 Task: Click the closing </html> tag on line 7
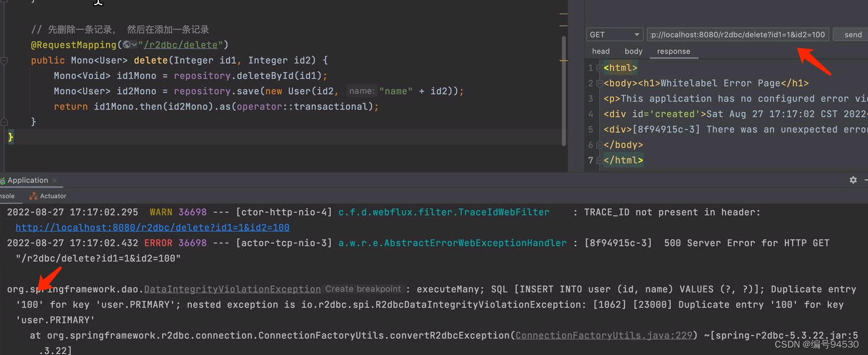tap(623, 160)
